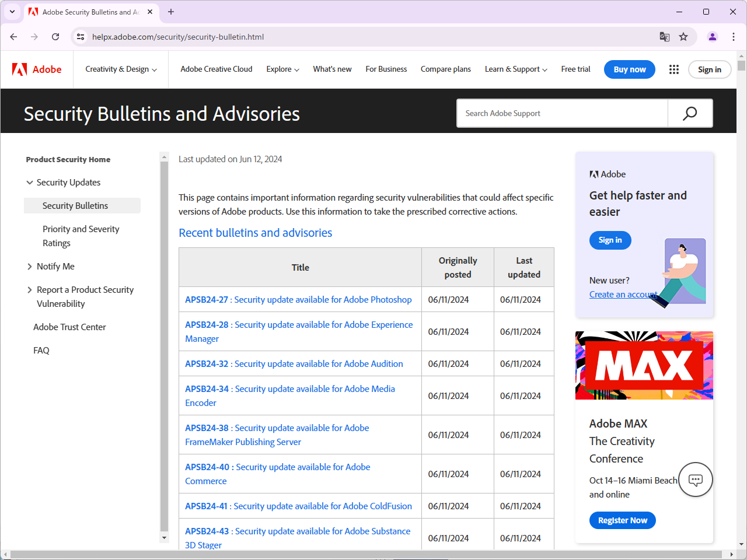Image resolution: width=747 pixels, height=560 pixels.
Task: Open the Chrome three-dot menu
Action: (x=734, y=37)
